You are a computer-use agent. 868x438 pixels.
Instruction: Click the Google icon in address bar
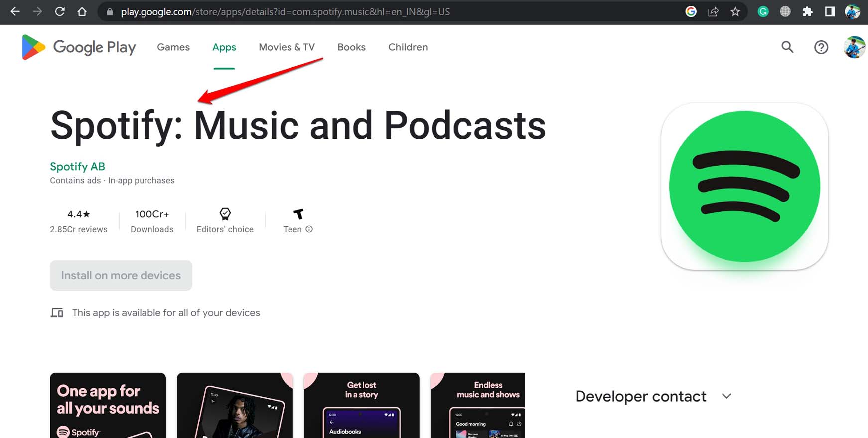691,11
